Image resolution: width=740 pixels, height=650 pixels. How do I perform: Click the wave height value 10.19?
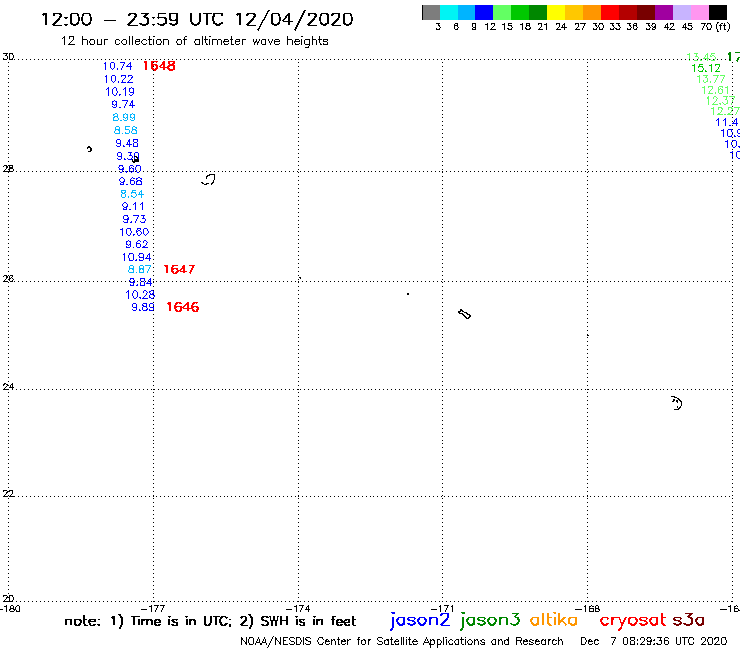(120, 92)
